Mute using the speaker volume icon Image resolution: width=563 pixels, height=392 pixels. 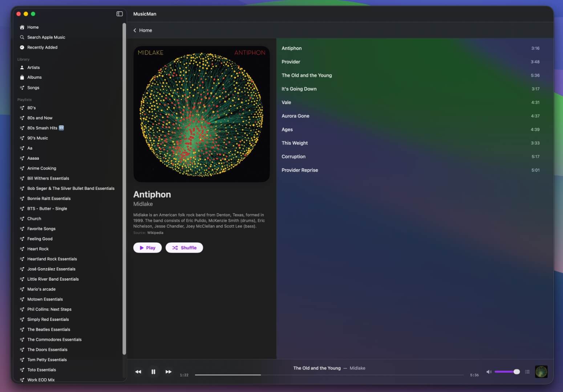click(489, 372)
